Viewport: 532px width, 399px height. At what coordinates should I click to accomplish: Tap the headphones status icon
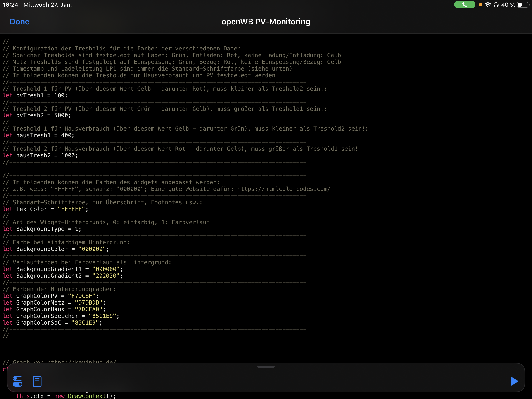point(496,5)
